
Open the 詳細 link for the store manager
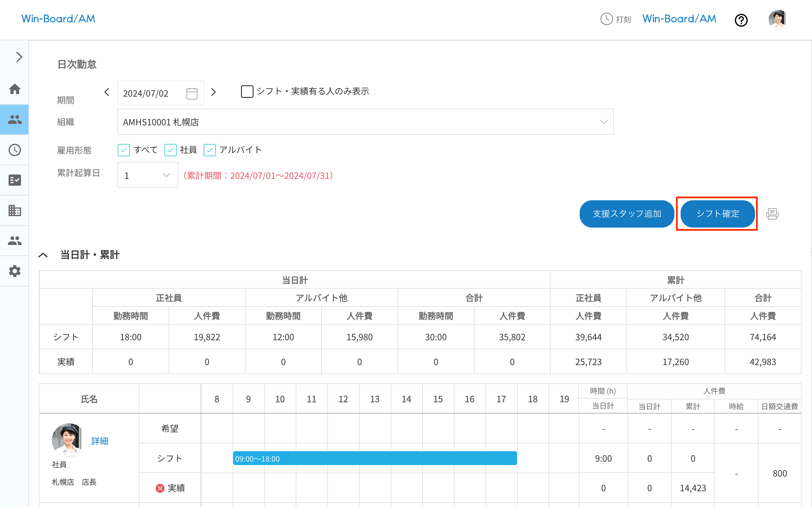point(100,441)
